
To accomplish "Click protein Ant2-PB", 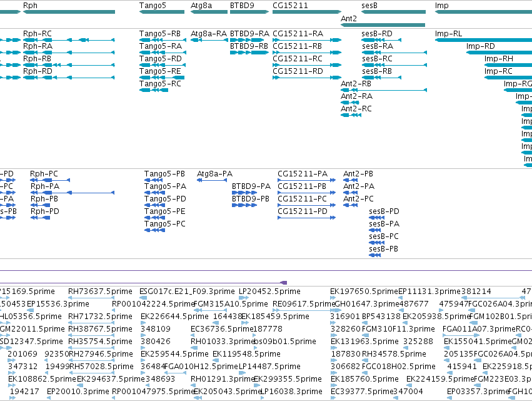I will [x=351, y=180].
